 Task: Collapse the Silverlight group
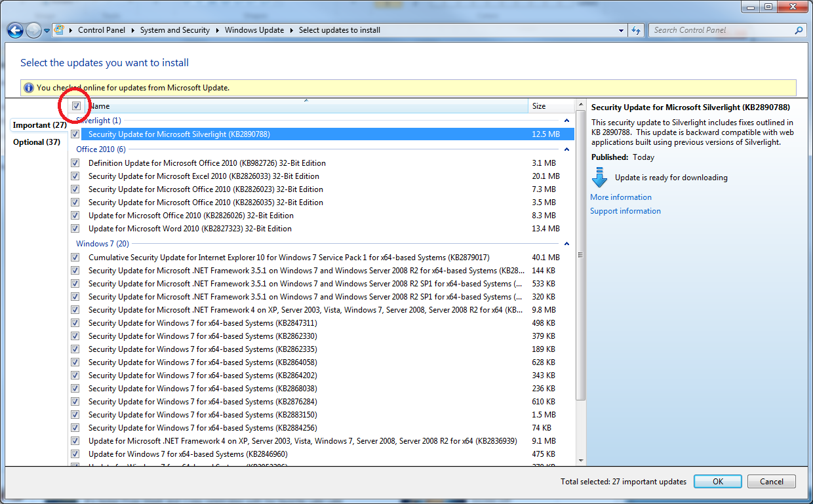point(566,121)
